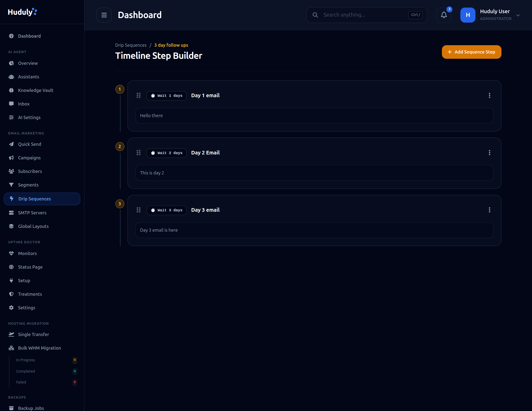Click the AI Settings sliders icon

pos(11,118)
